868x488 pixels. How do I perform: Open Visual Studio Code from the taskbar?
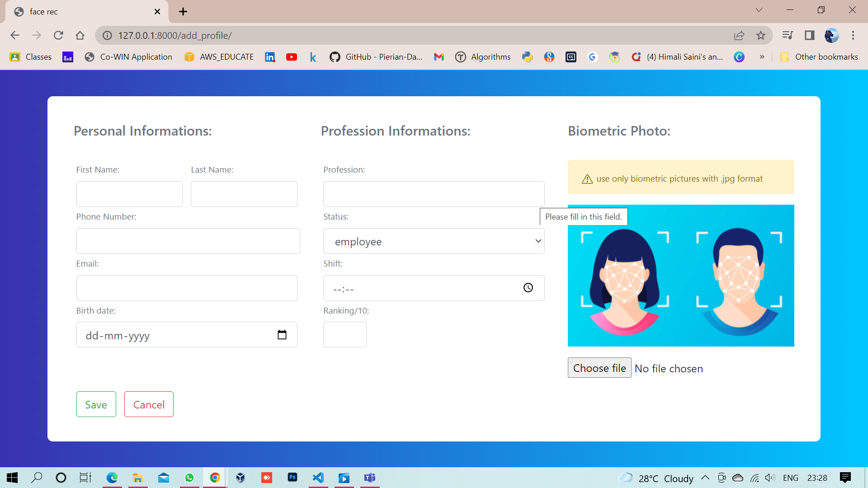click(319, 478)
